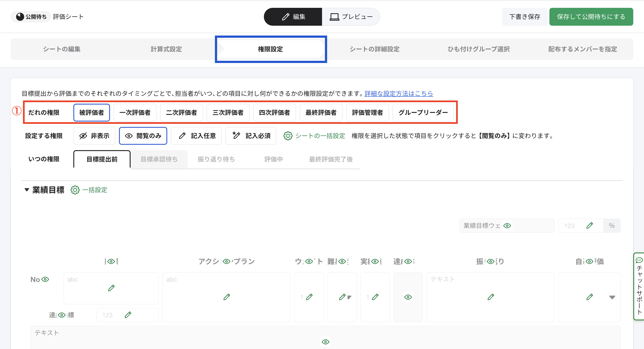Open 詳細な設定方法はこちら link
Viewport: 644px width, 349px height.
click(x=398, y=93)
